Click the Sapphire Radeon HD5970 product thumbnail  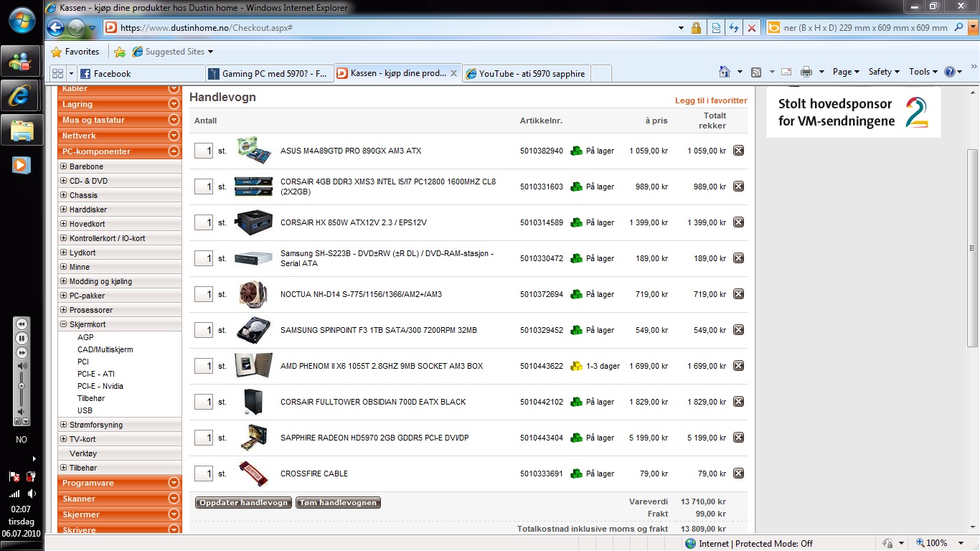[x=254, y=438]
